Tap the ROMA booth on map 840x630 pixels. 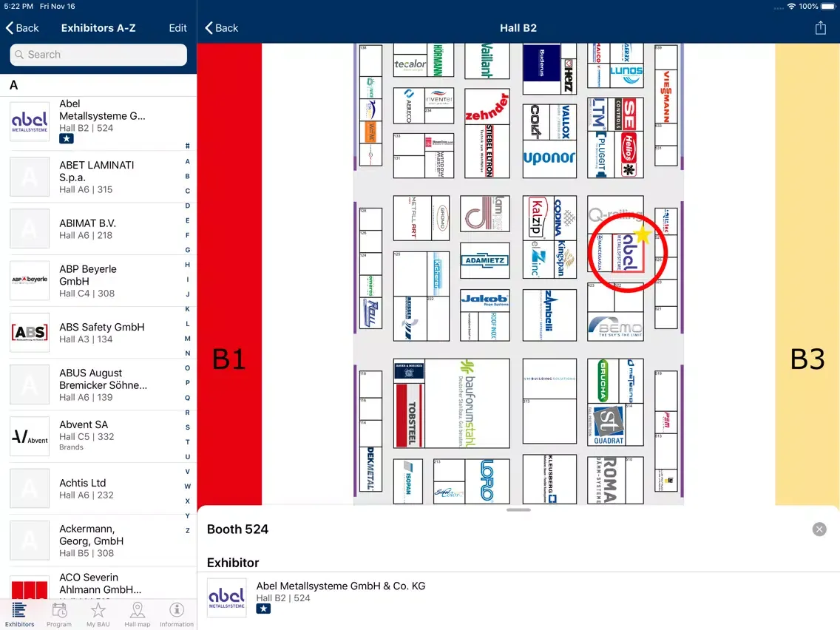coord(606,481)
